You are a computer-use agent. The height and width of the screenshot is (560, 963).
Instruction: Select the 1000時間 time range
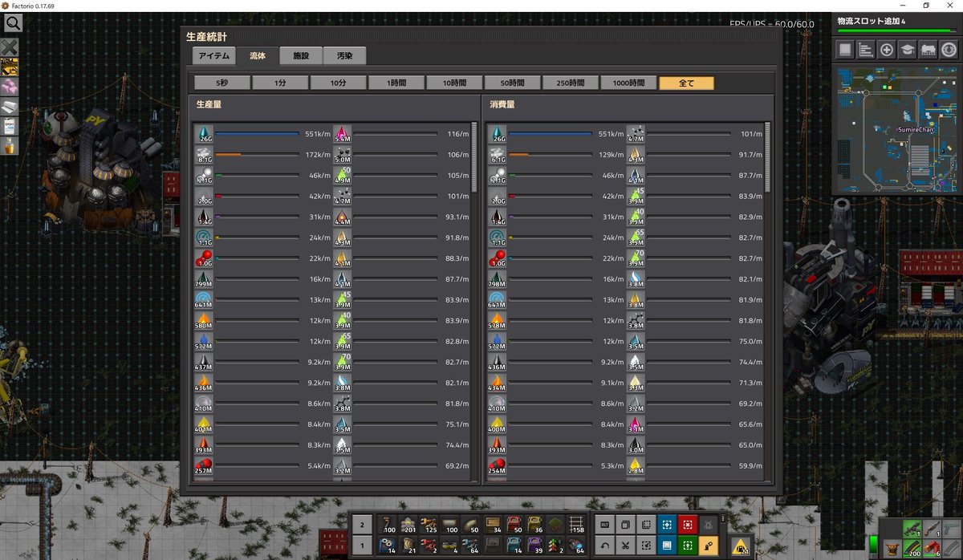[628, 83]
